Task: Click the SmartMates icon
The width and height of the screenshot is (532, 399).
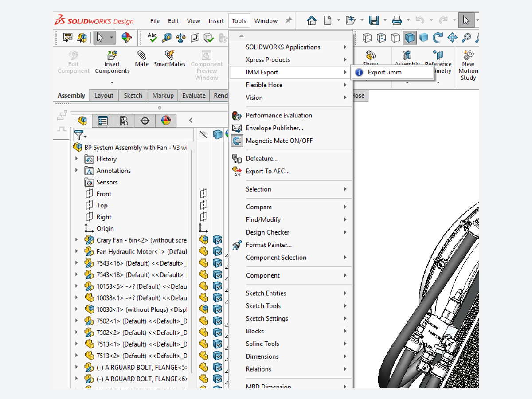Action: point(169,55)
